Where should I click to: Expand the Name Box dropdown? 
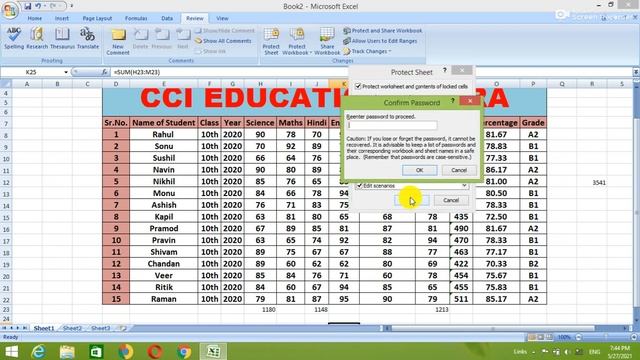pos(65,72)
